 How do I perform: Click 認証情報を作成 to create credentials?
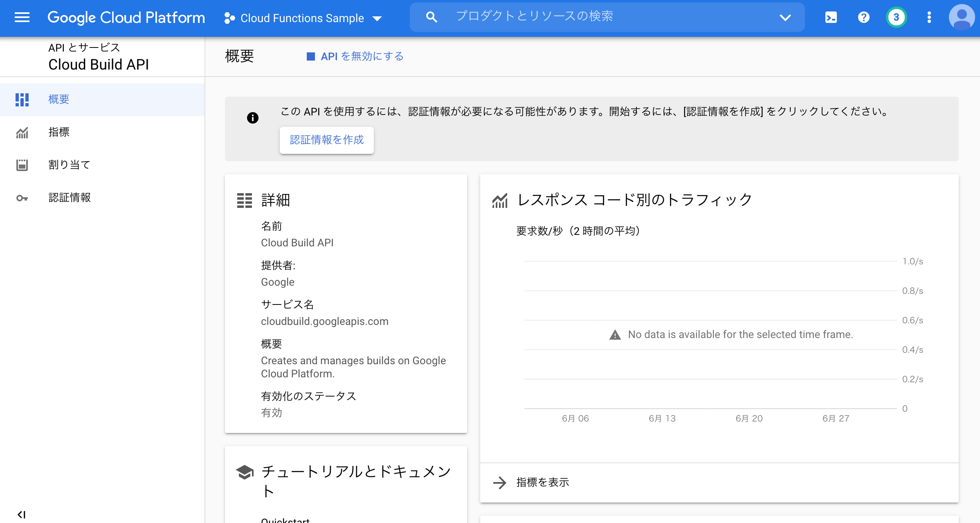point(326,140)
